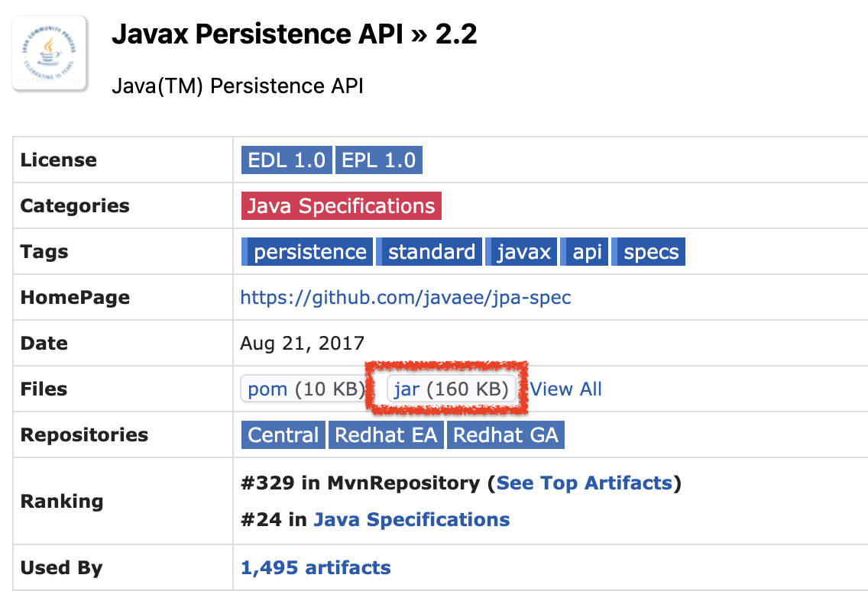Select the Redhat EA repository badge
Image resolution: width=868 pixels, height=591 pixels.
coord(386,435)
